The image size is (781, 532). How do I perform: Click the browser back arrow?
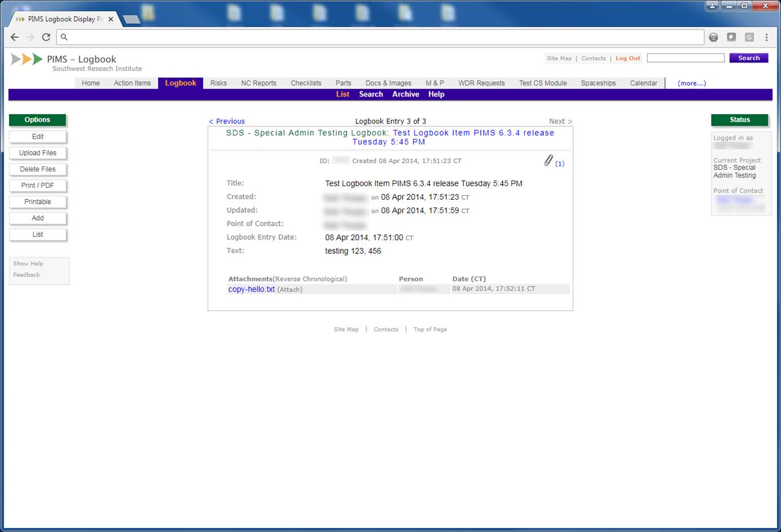pyautogui.click(x=15, y=37)
